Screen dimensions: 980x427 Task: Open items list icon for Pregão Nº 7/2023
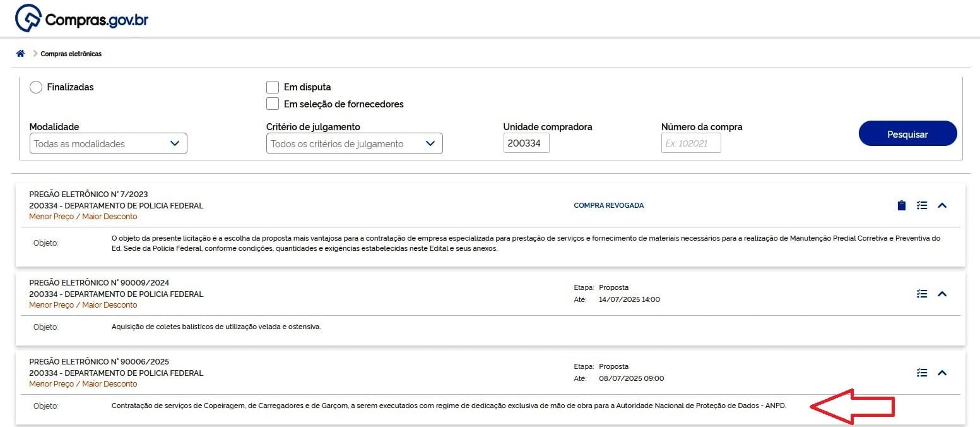pos(922,205)
